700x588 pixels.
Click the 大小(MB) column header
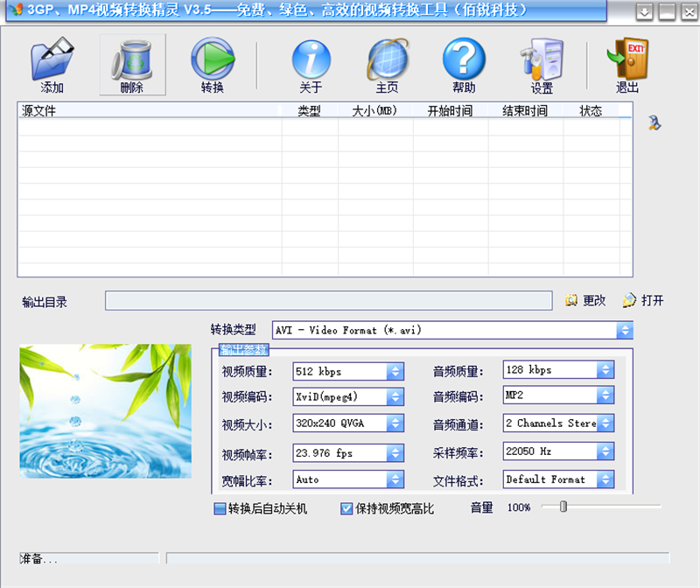375,111
